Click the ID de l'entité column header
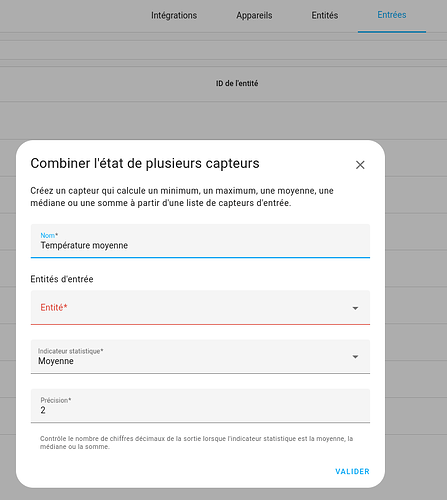The height and width of the screenshot is (500, 447). 237,83
